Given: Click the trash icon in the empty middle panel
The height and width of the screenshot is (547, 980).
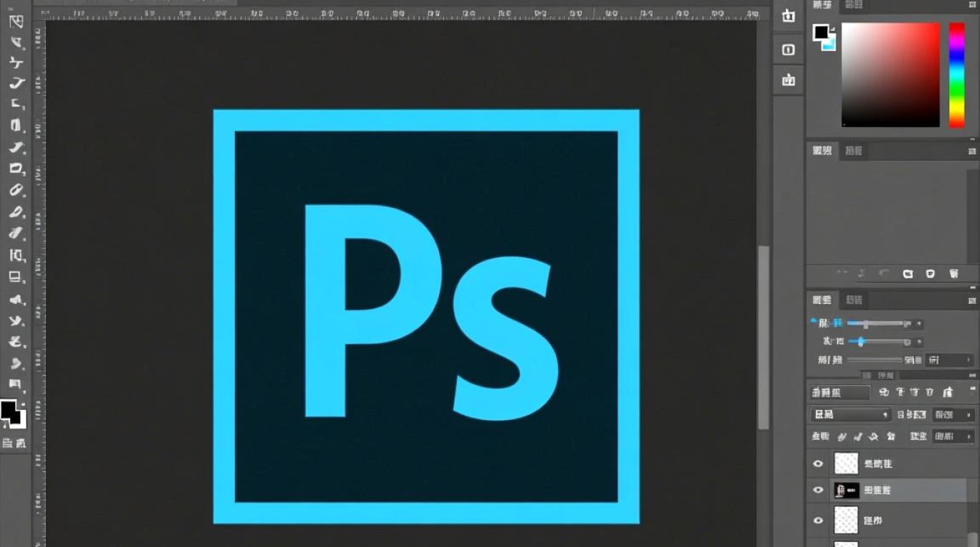Looking at the screenshot, I should tap(954, 274).
